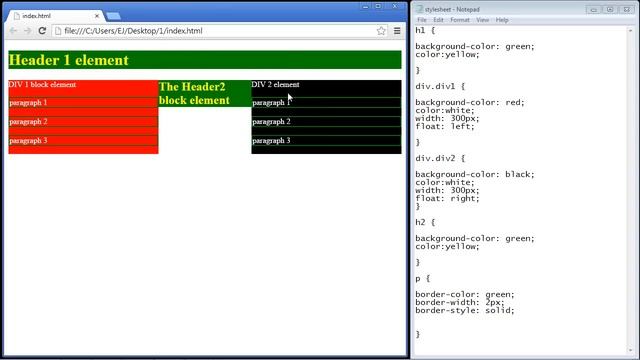The width and height of the screenshot is (640, 360).
Task: Open Notepad's File menu
Action: [x=422, y=20]
